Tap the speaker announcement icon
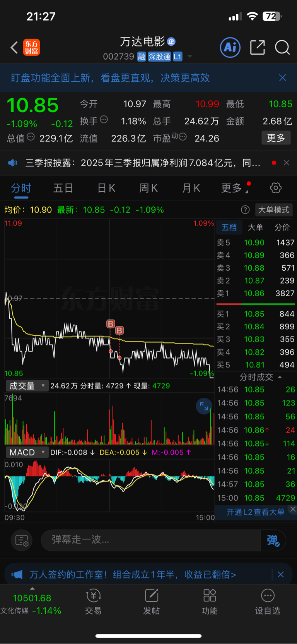 click(13, 163)
